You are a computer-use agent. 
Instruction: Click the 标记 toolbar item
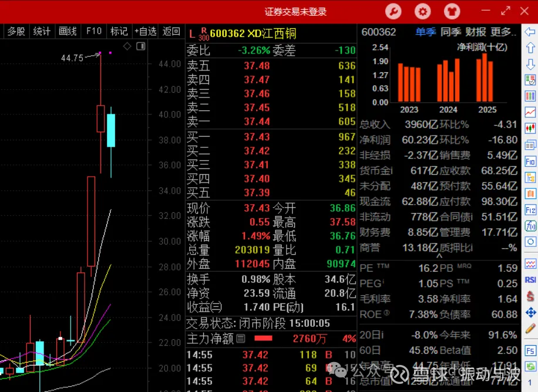[x=119, y=32]
